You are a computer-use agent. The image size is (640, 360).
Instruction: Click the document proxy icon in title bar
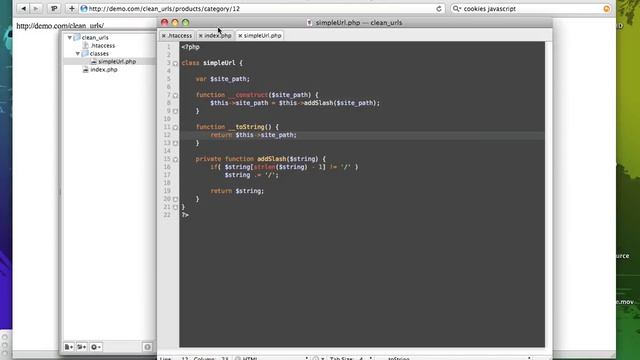(x=309, y=23)
